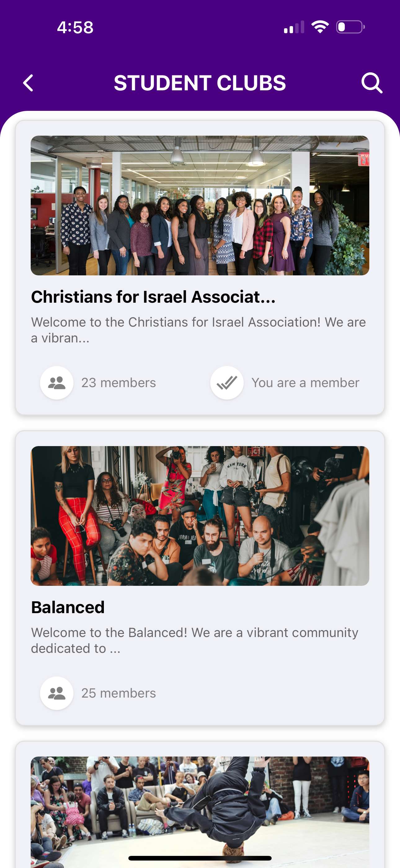Viewport: 400px width, 868px height.
Task: Tap the members icon showing 23 members
Action: click(x=56, y=383)
